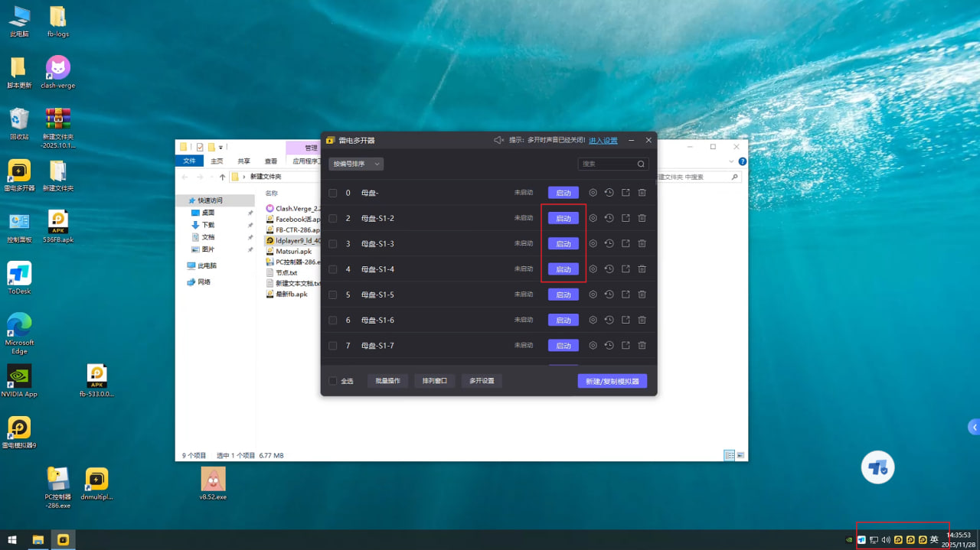Viewport: 980px width, 550px height.
Task: Delete emulator 母盘-S1-5 via trash icon
Action: (x=642, y=295)
